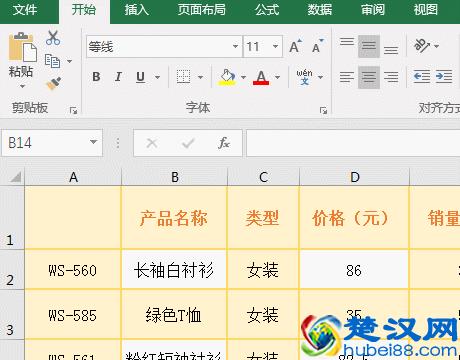Select column B header
The width and height of the screenshot is (460, 360).
tap(175, 177)
